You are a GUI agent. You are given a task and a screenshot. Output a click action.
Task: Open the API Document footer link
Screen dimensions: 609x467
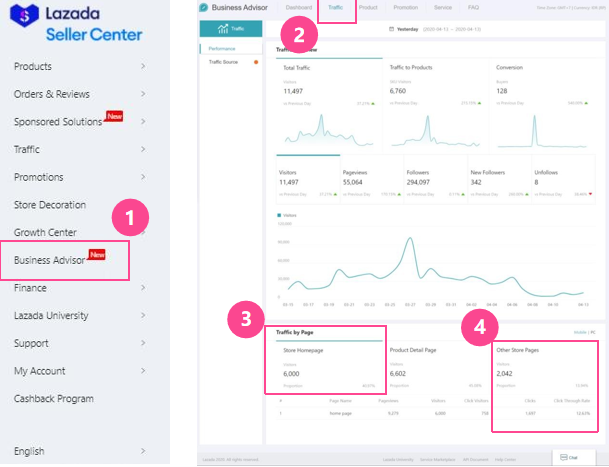tap(475, 460)
